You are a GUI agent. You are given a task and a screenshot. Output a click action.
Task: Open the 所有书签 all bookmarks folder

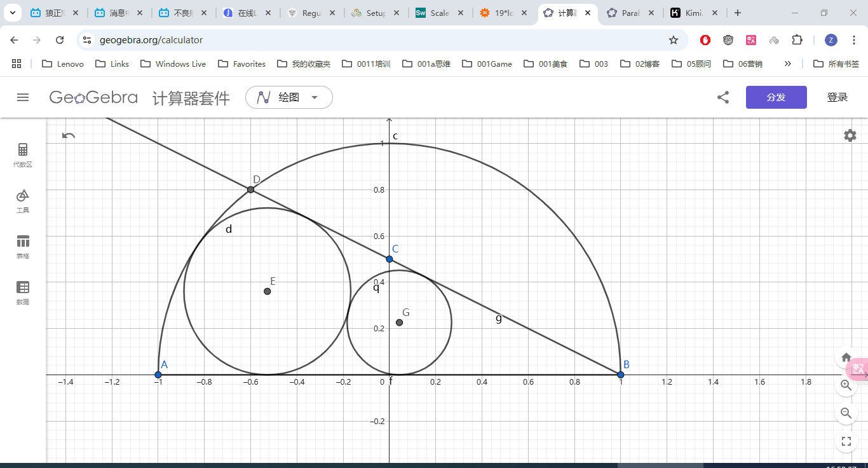(836, 64)
